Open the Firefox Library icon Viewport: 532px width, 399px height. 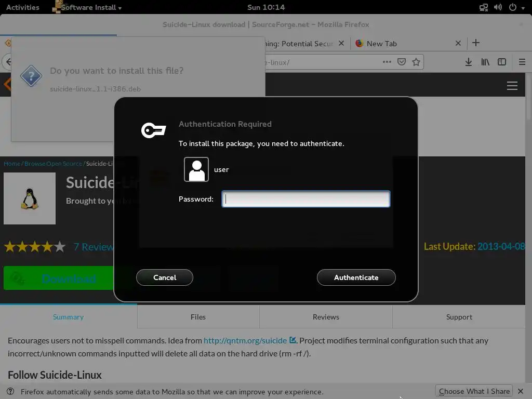[x=485, y=62]
